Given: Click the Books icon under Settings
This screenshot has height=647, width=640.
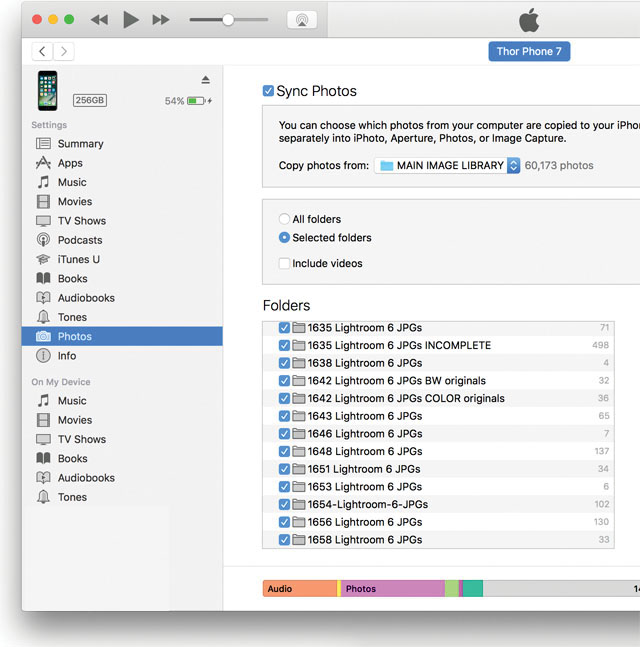Looking at the screenshot, I should point(43,279).
